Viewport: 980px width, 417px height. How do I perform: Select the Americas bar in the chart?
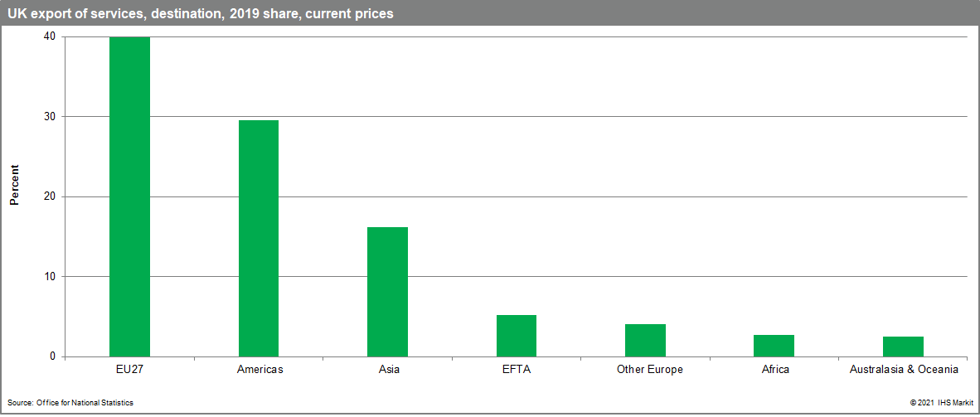259,238
